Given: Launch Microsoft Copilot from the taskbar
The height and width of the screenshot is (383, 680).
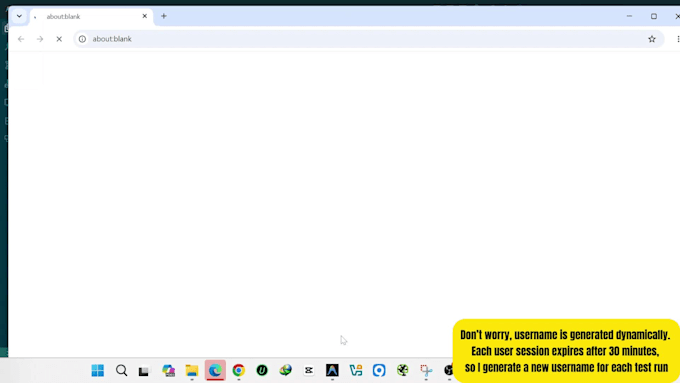Looking at the screenshot, I should 168,370.
